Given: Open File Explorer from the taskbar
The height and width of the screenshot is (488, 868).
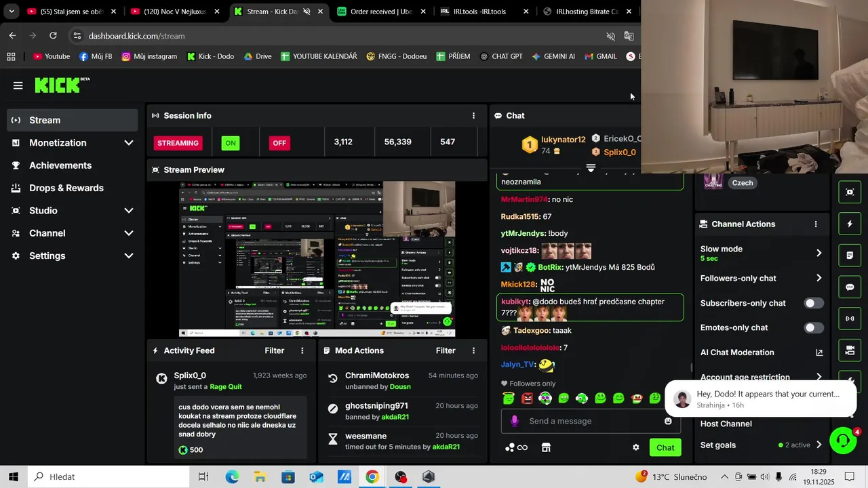Looking at the screenshot, I should 260,476.
